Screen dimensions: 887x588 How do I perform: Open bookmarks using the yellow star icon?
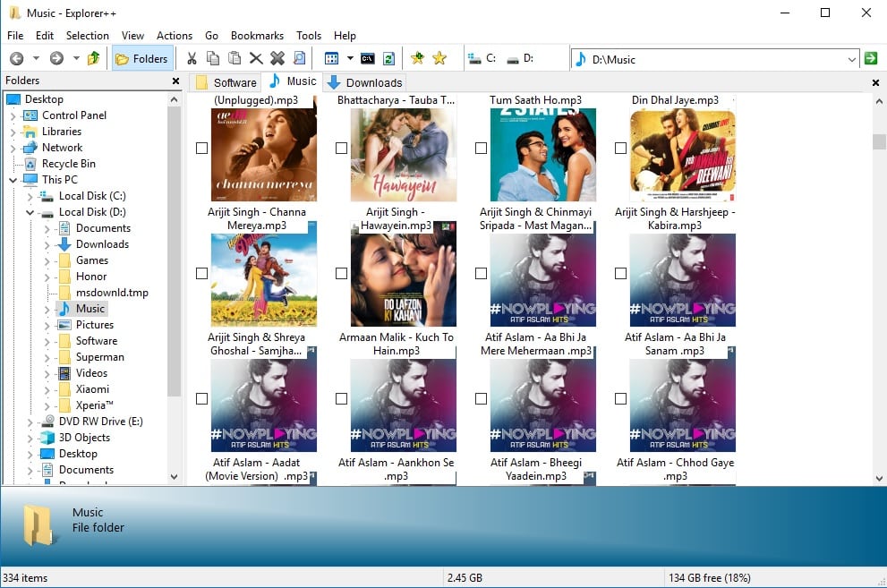click(x=439, y=58)
